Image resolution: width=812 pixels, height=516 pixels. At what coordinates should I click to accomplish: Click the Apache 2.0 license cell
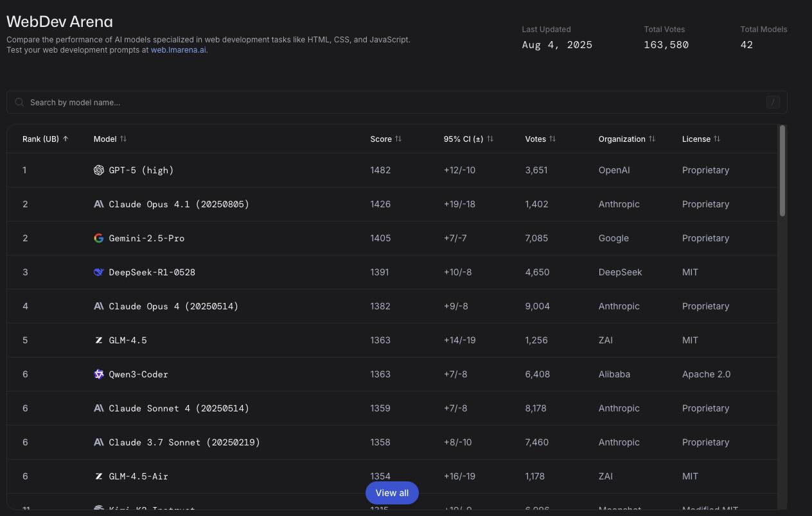pos(706,374)
